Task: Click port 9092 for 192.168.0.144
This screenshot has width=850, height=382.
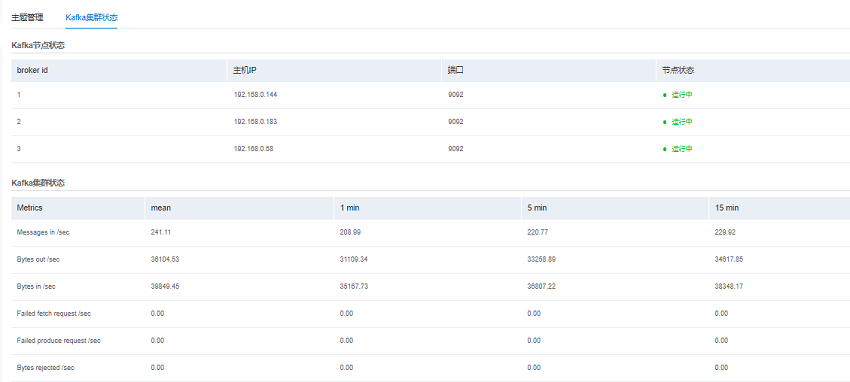Action: (456, 95)
